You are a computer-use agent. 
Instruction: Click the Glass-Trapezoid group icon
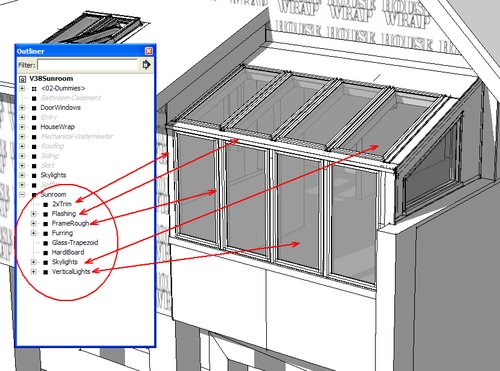point(46,243)
